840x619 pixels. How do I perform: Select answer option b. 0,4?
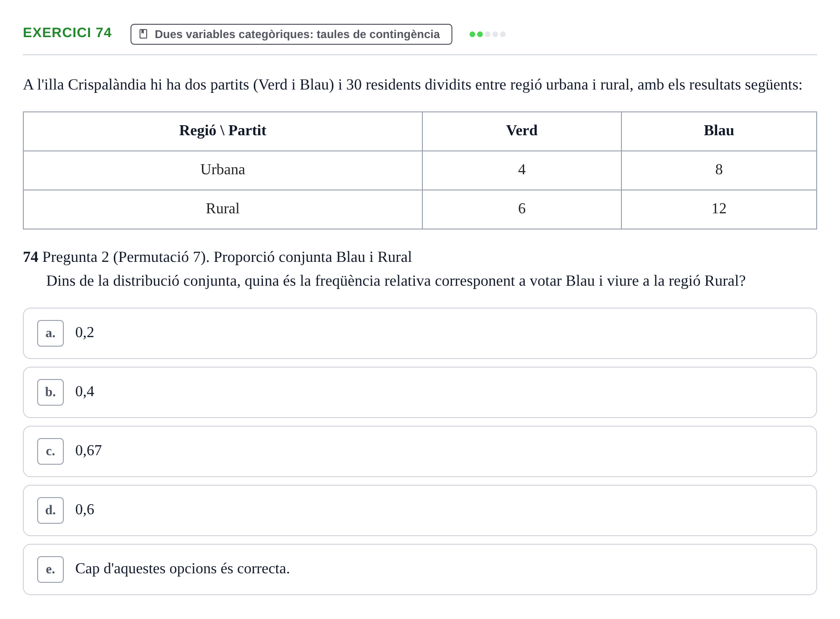tap(420, 392)
